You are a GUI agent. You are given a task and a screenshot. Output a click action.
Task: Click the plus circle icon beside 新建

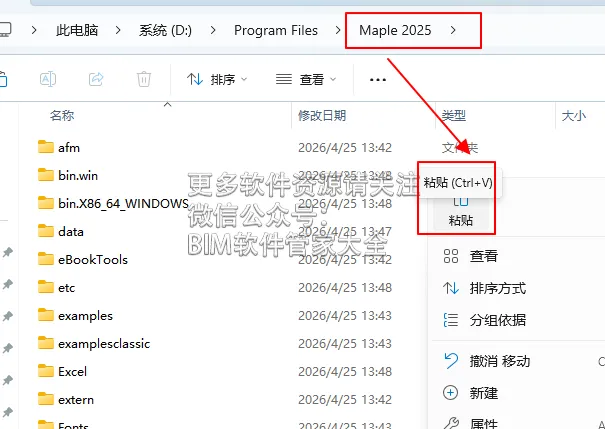(x=451, y=393)
